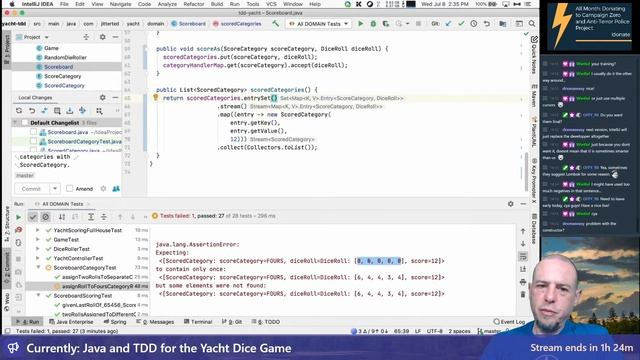This screenshot has height=360, width=640.
Task: Toggle Show Passed tests checkmark button
Action: [33, 217]
